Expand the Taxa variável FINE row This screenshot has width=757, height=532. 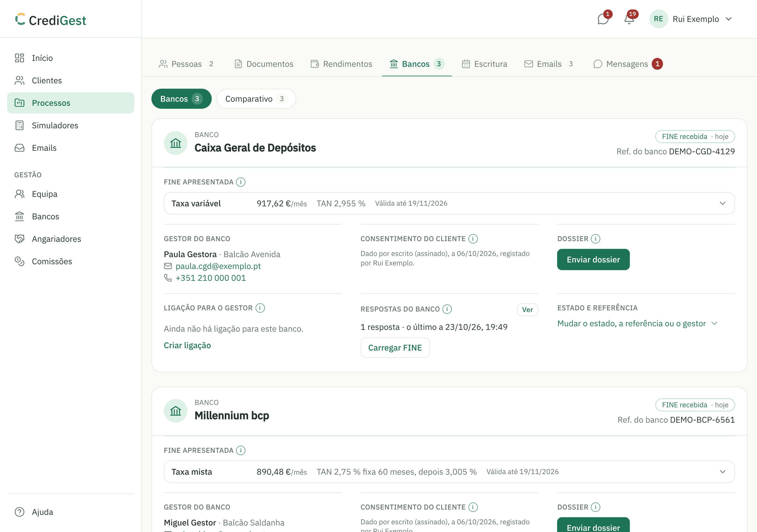click(x=449, y=203)
